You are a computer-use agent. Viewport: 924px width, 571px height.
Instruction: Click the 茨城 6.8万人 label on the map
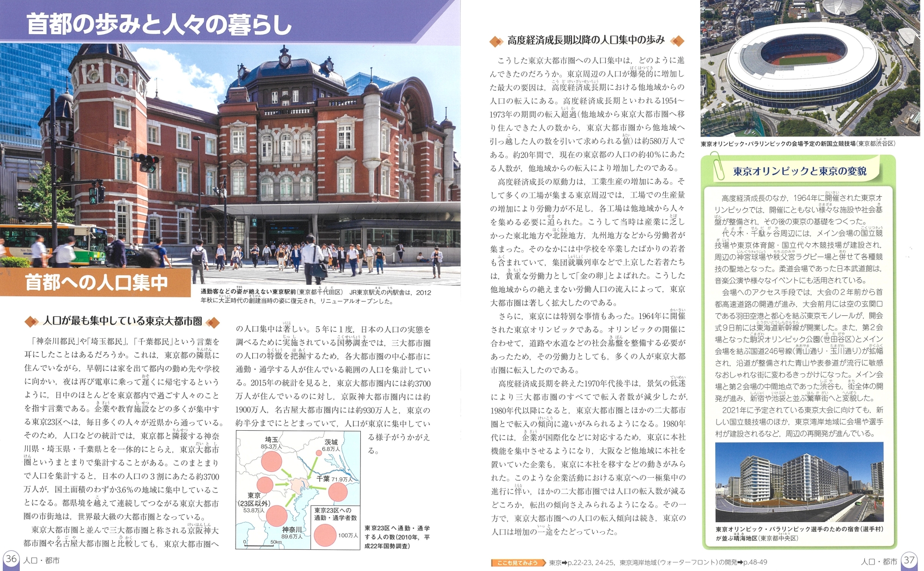tap(331, 445)
